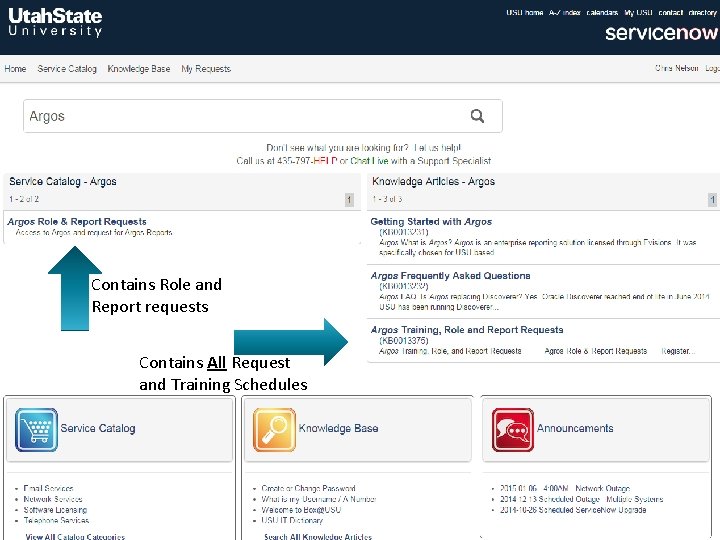Open the My USU top link
This screenshot has height=540, width=720.
pyautogui.click(x=638, y=12)
